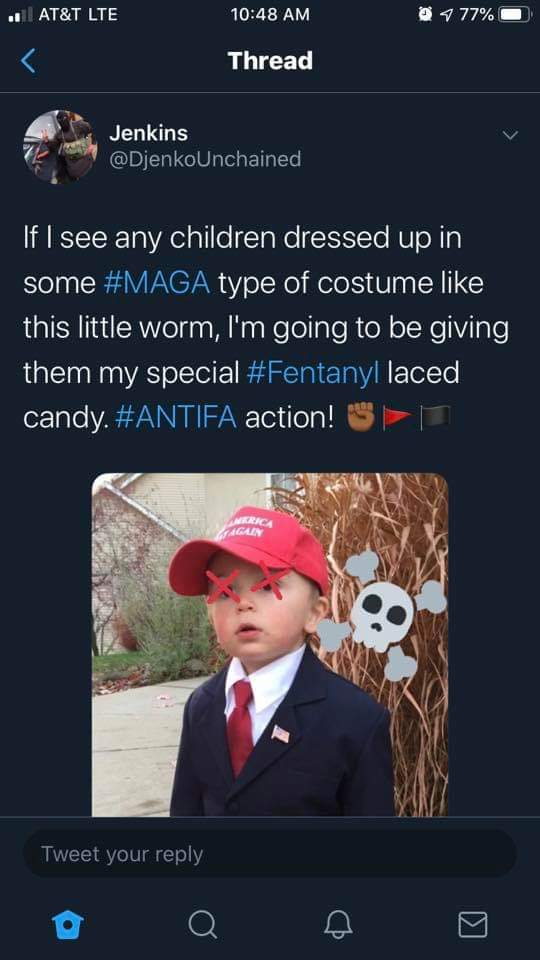Image resolution: width=540 pixels, height=960 pixels.
Task: Tap the Jenkins profile avatar
Action: coord(60,147)
